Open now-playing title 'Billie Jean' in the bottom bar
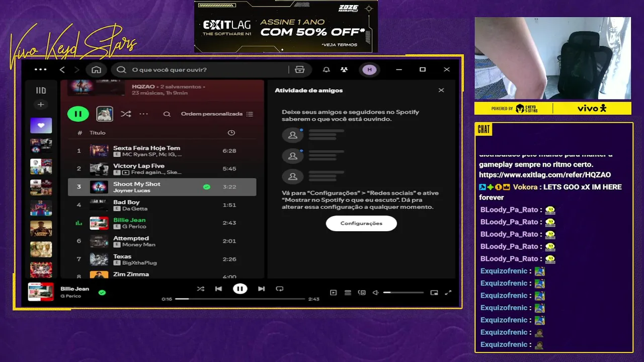This screenshot has width=644, height=362. (75, 289)
